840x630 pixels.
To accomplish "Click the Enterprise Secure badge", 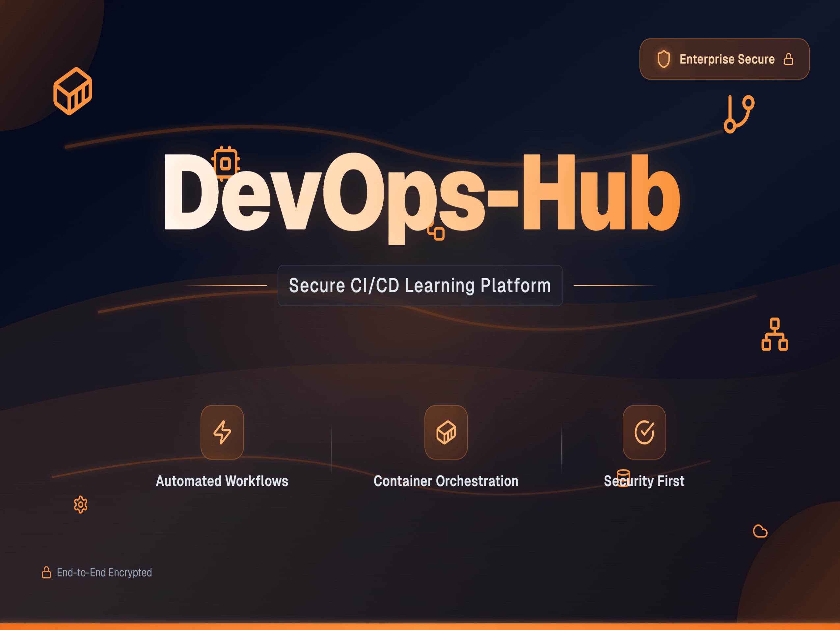I will 724,59.
